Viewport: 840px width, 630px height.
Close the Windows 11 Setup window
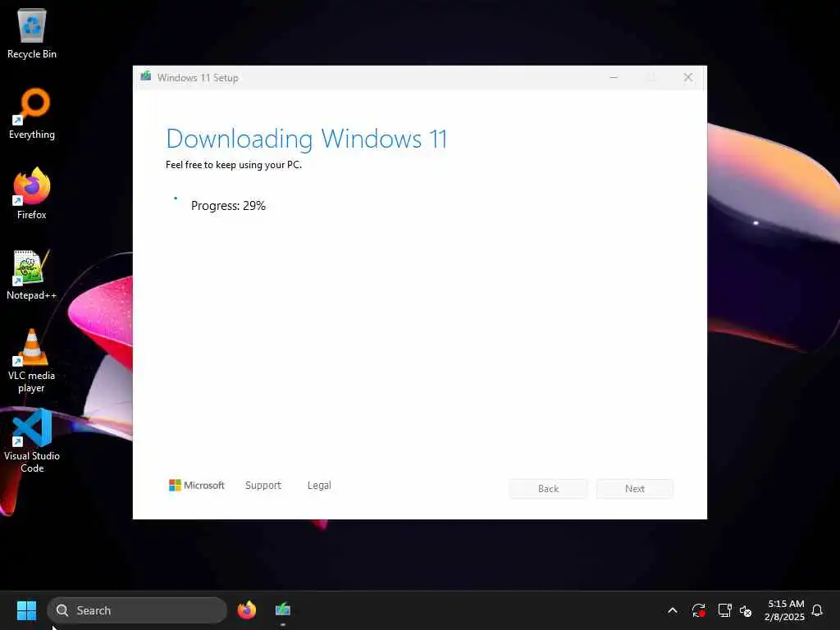(688, 78)
